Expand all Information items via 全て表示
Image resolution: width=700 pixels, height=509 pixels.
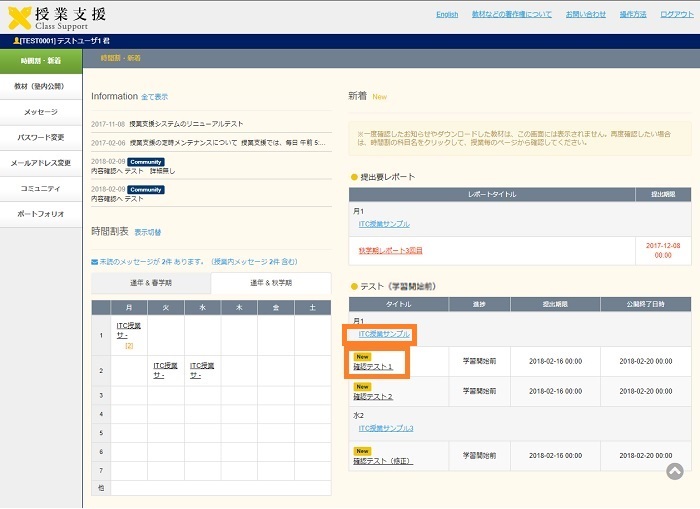coord(155,97)
